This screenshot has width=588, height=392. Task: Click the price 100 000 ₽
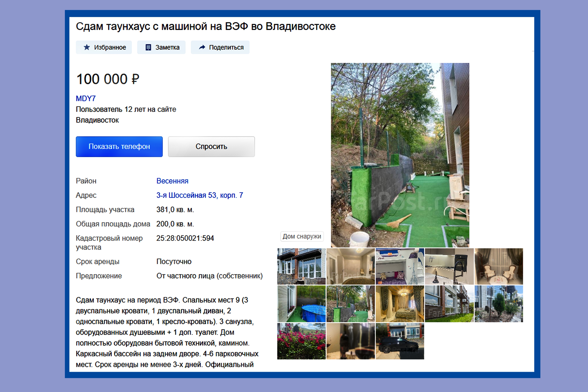pyautogui.click(x=108, y=79)
